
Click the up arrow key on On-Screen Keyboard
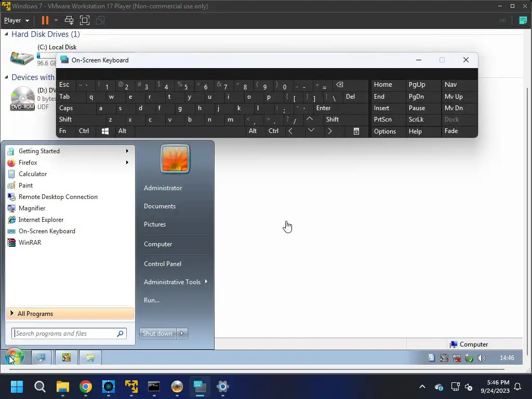point(310,119)
